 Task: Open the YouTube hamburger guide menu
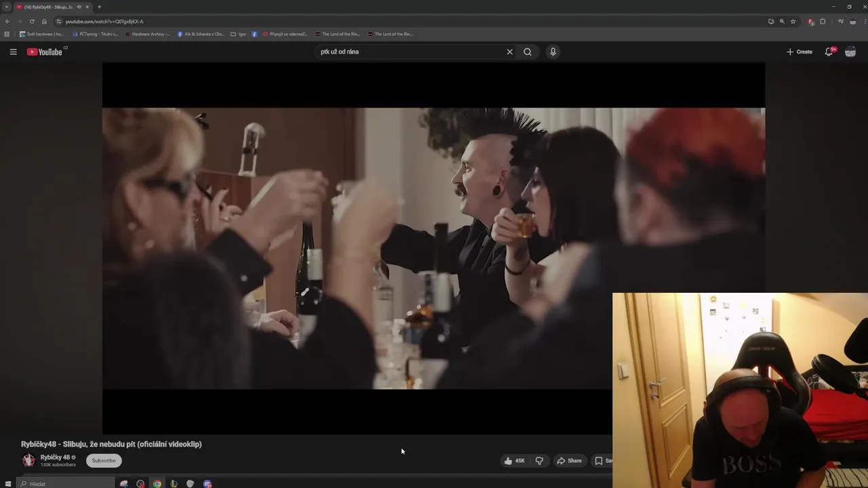[13, 52]
